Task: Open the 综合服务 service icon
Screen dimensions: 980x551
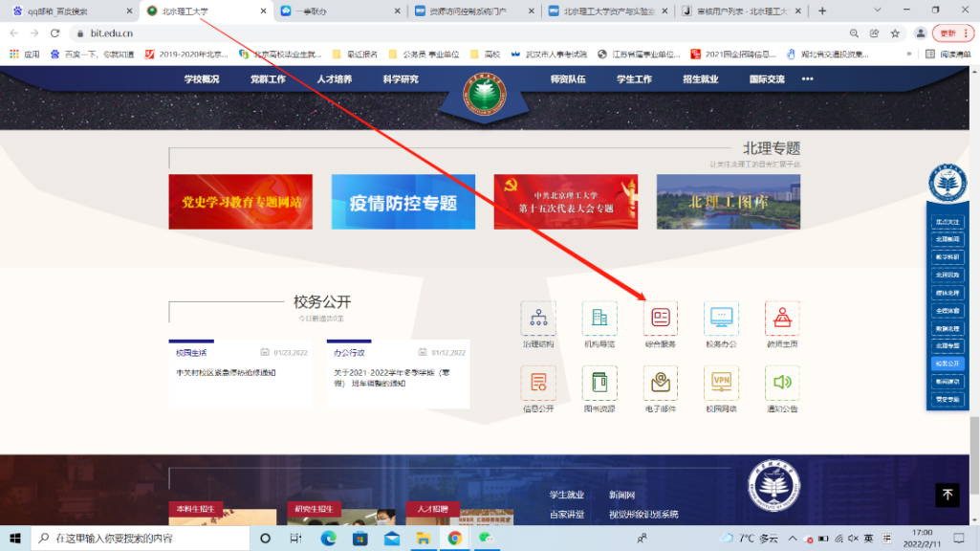Action: point(660,318)
